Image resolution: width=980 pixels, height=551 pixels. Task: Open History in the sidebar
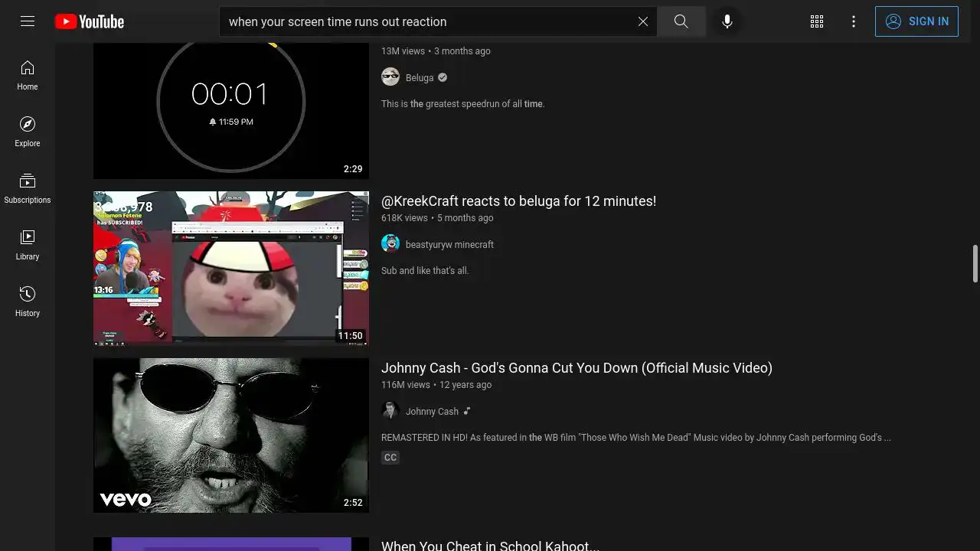tap(28, 302)
